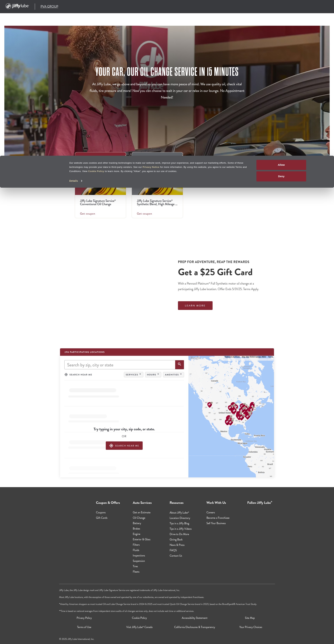
Task: Open Fluids footer link
Action: [x=136, y=550]
